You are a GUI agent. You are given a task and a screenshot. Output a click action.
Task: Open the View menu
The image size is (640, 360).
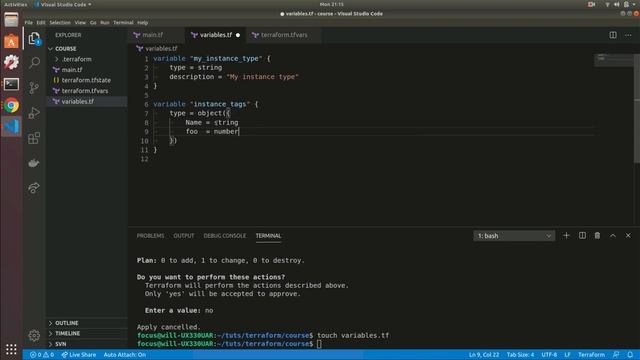click(80, 22)
